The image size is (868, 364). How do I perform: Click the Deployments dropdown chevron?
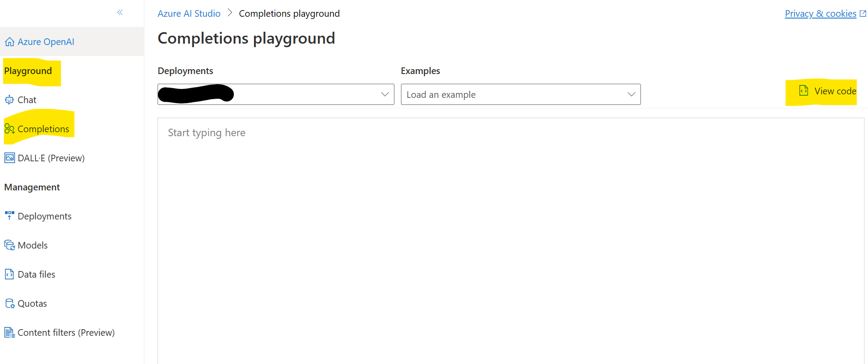[x=385, y=94]
